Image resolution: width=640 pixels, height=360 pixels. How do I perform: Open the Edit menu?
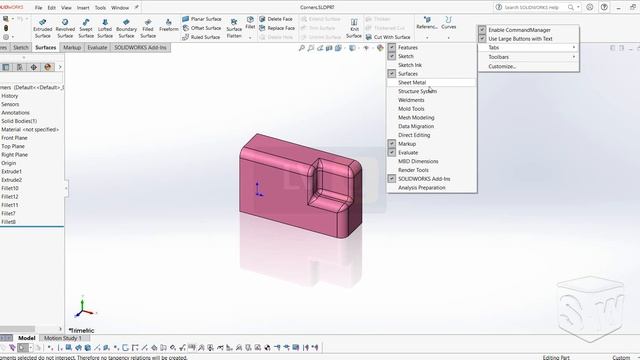point(51,8)
